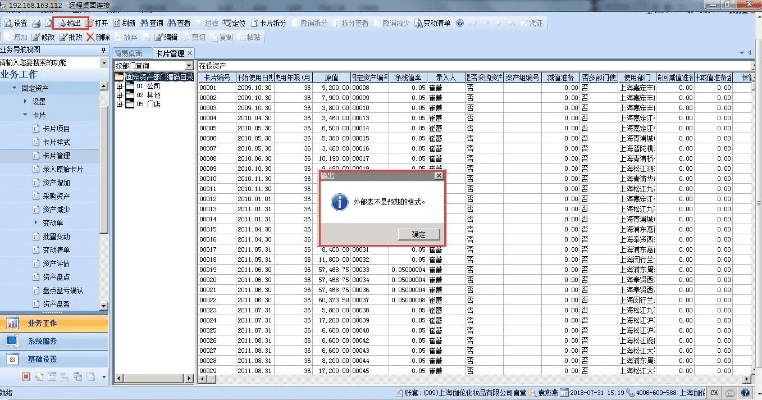Expand the 01 公司 department node
Image resolution: width=762 pixels, height=400 pixels.
[119, 86]
